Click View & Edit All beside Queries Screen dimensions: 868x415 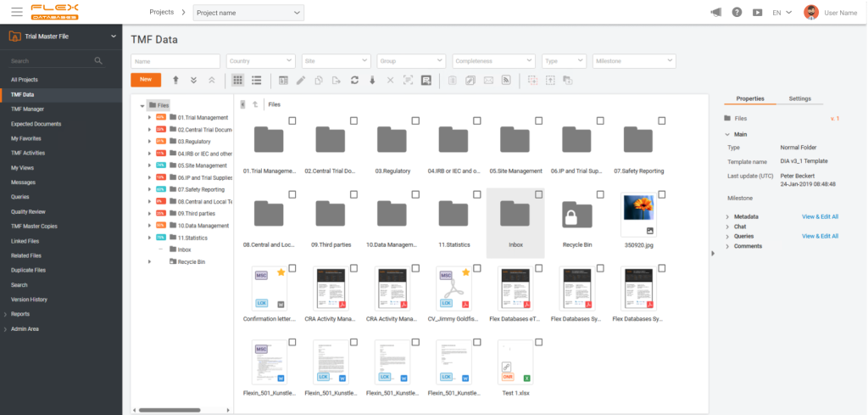pyautogui.click(x=820, y=236)
